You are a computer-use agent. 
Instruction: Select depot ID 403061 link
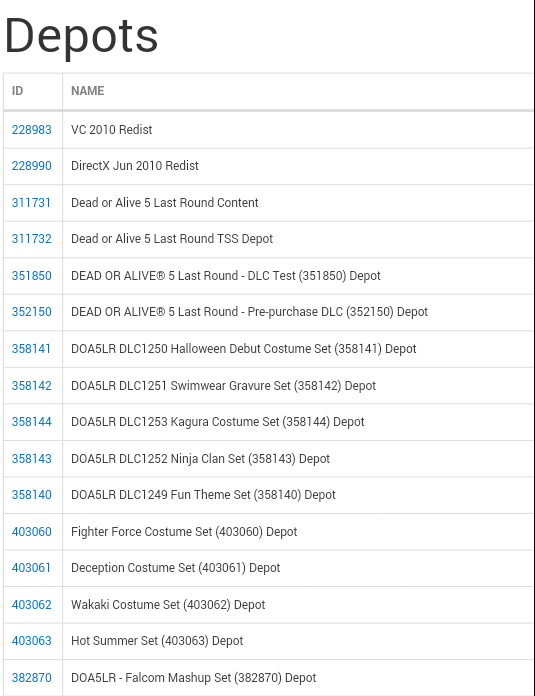pyautogui.click(x=31, y=568)
